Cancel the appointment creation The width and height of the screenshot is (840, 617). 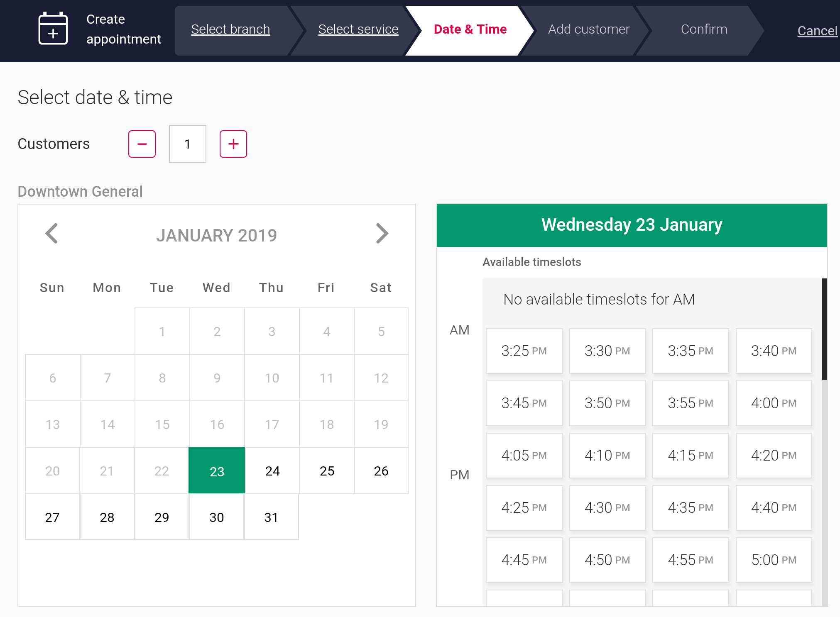(x=817, y=31)
